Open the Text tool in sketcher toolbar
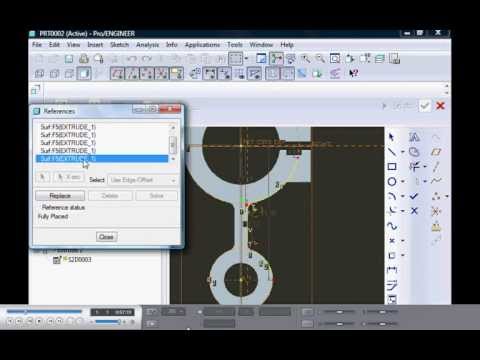Viewport: 480px width, 360px height. [414, 137]
